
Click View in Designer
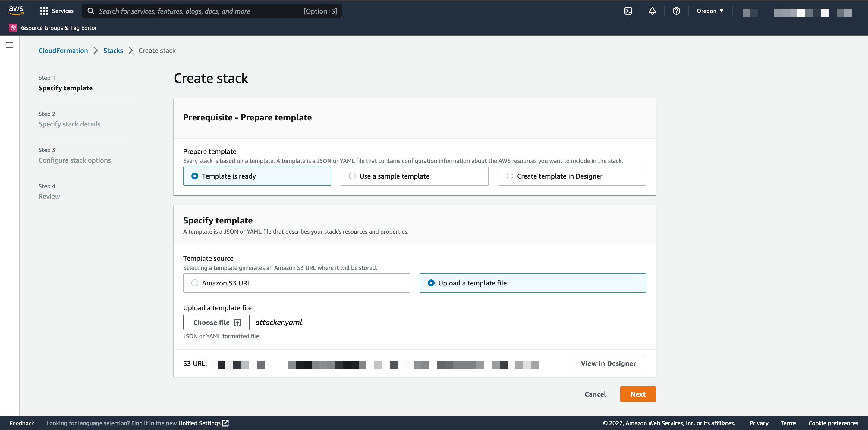[608, 363]
